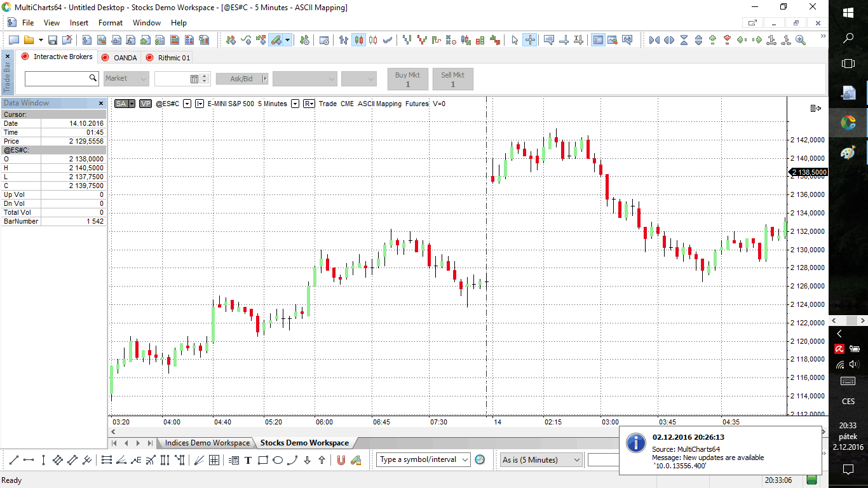Click the Buy Mkt button

click(408, 79)
